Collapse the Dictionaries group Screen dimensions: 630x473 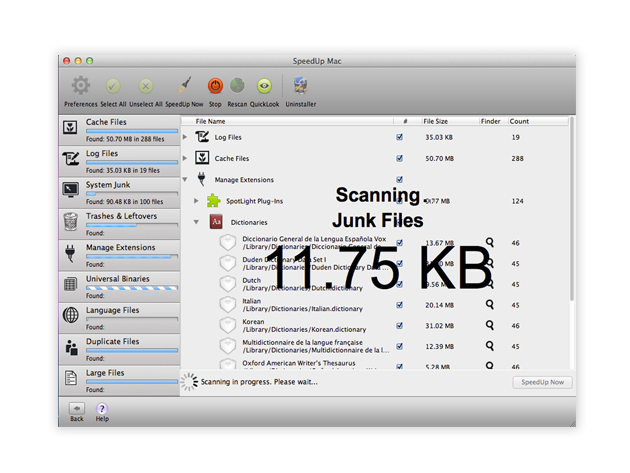(196, 222)
